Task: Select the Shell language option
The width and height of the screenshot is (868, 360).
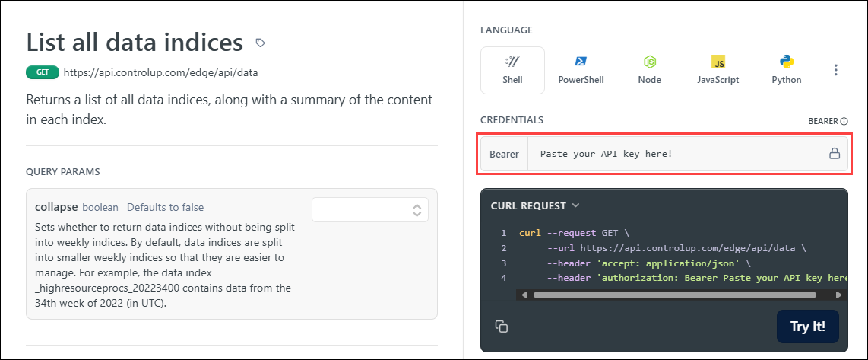Action: (512, 70)
